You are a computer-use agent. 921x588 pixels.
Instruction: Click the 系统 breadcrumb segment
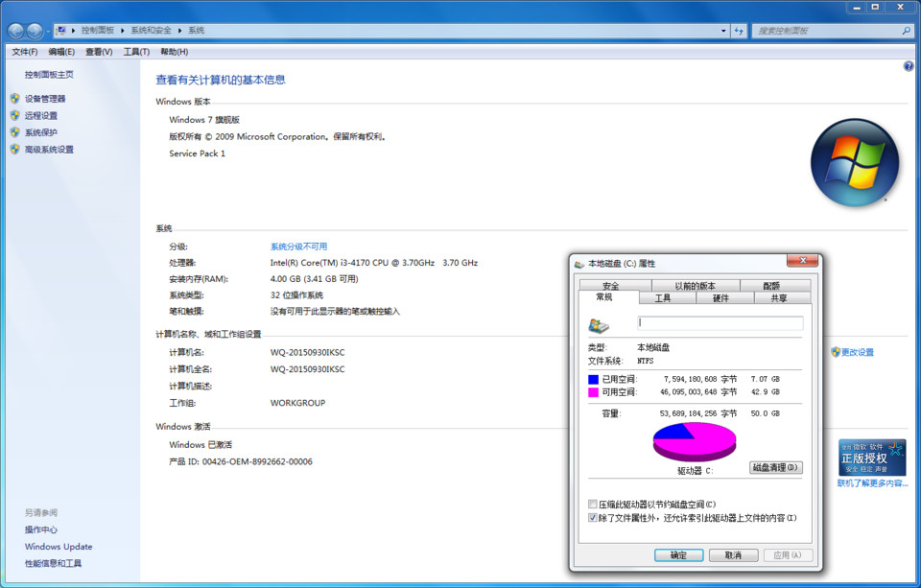[x=196, y=31]
